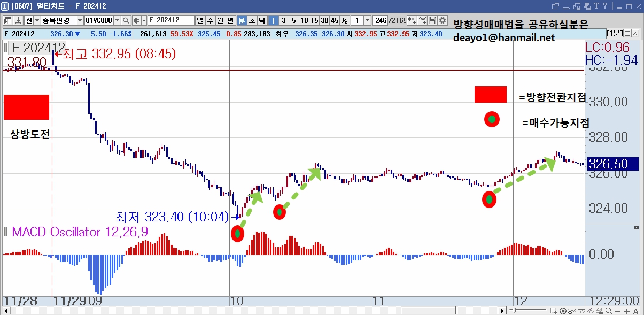Open the 선 chart type dropdown arrow

coord(36,20)
